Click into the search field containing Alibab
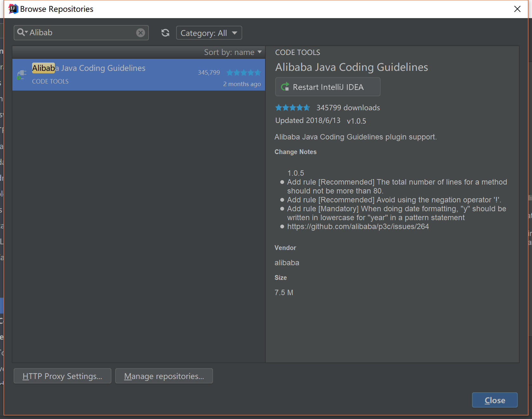This screenshot has height=419, width=532. pos(83,33)
